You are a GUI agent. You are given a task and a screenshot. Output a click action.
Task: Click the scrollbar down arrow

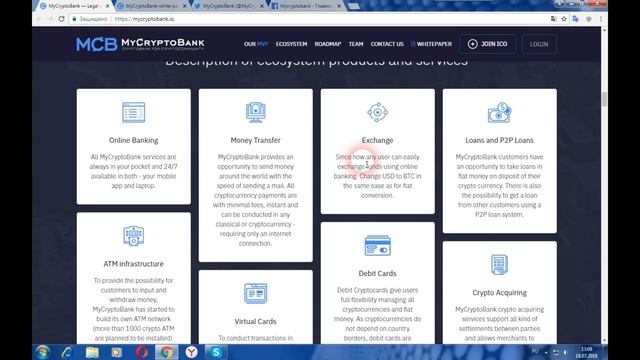click(x=604, y=340)
